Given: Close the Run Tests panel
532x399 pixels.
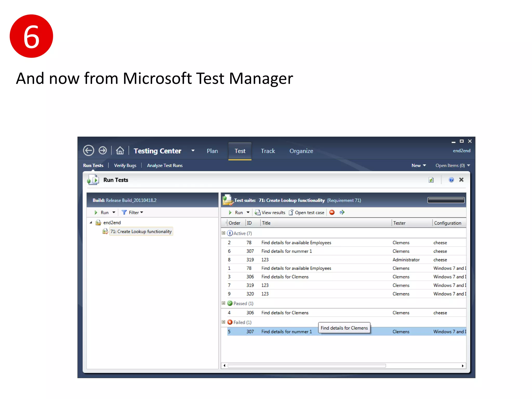Looking at the screenshot, I should 461,180.
